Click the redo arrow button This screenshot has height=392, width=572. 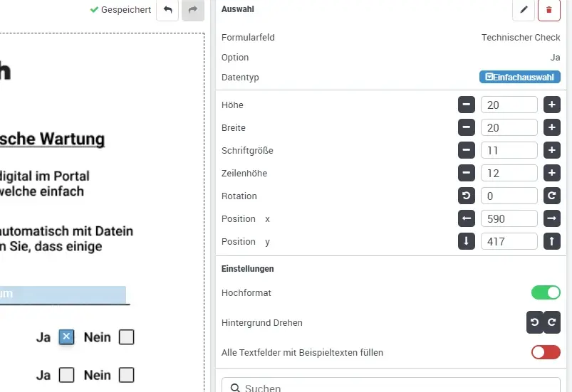(x=192, y=10)
